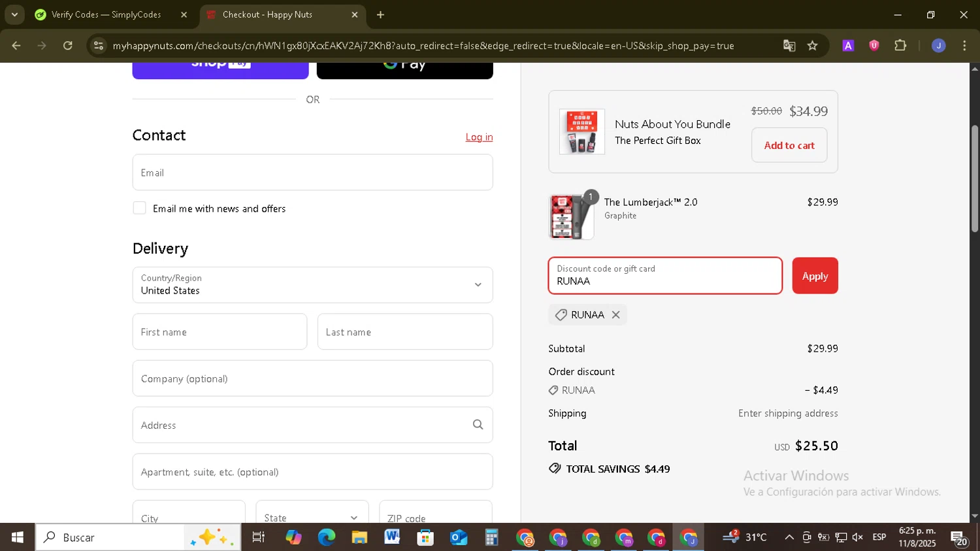Click the Company (optional) field
This screenshot has height=551, width=980.
click(x=312, y=378)
